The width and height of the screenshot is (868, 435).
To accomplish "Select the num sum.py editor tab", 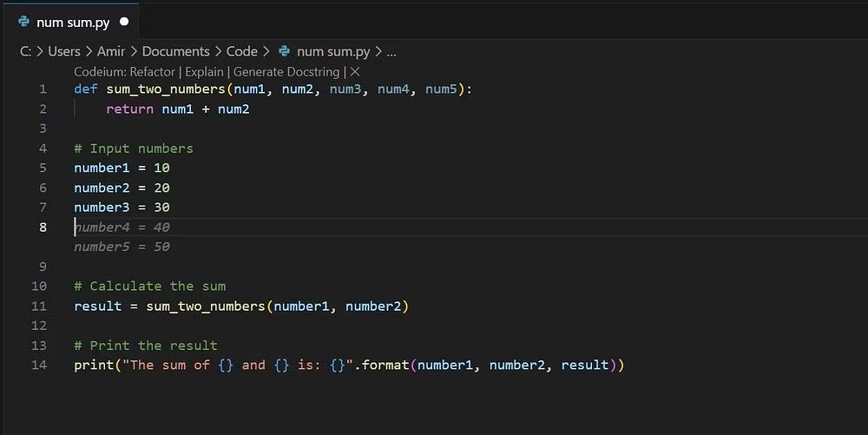I will [x=70, y=22].
